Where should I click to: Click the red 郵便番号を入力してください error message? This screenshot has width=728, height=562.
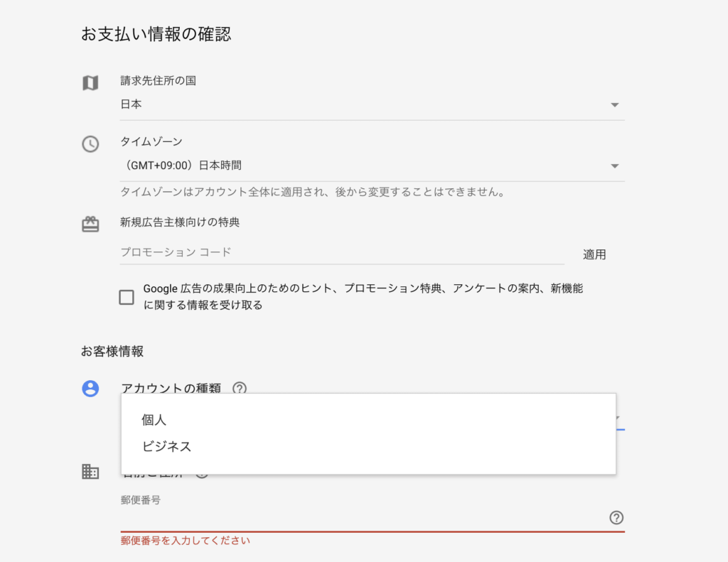pos(186,541)
